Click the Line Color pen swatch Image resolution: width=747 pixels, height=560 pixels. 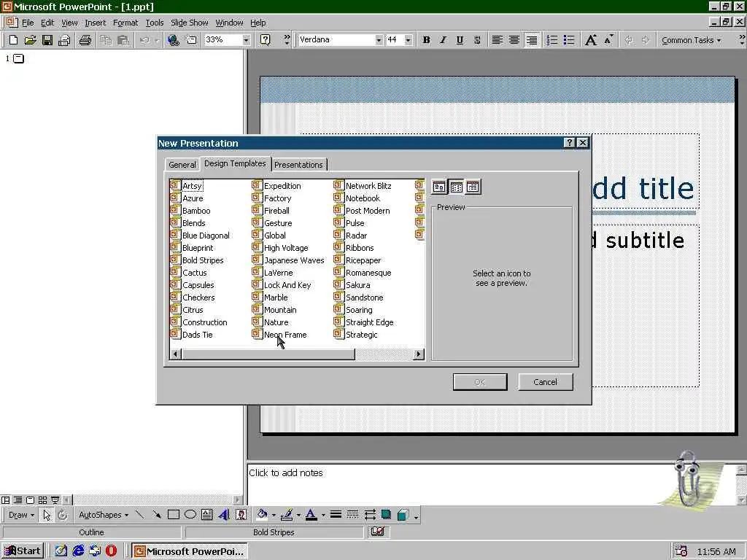click(287, 515)
